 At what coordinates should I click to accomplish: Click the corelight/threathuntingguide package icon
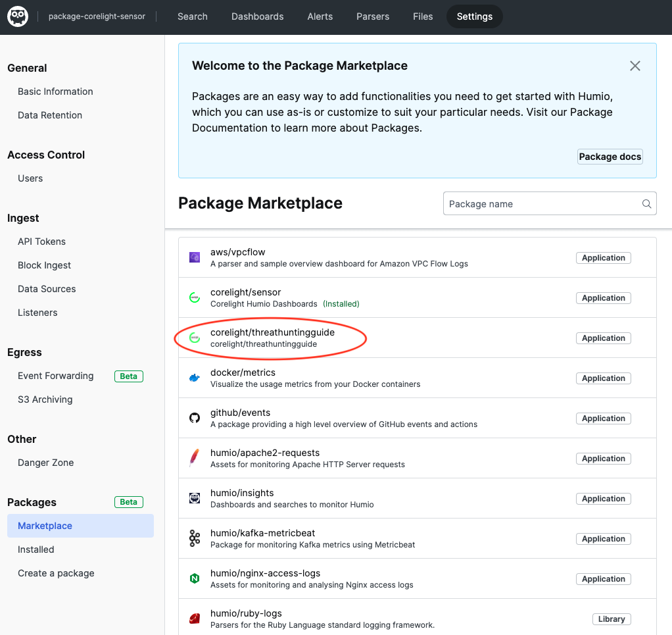(x=195, y=338)
